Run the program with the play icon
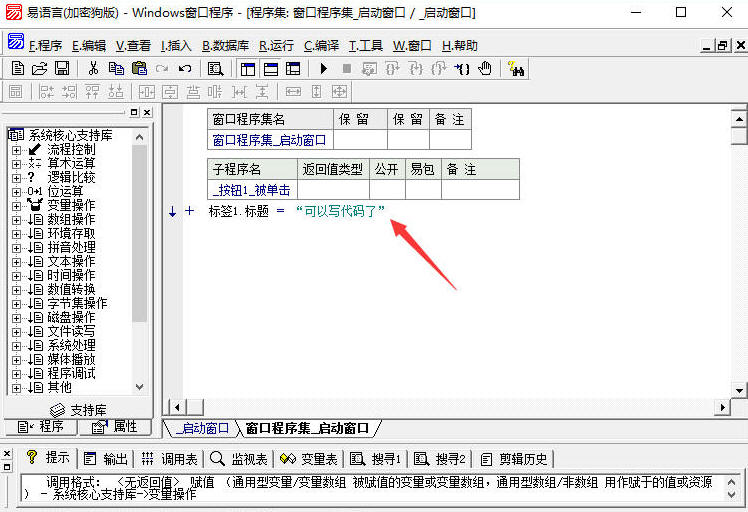 [x=323, y=68]
